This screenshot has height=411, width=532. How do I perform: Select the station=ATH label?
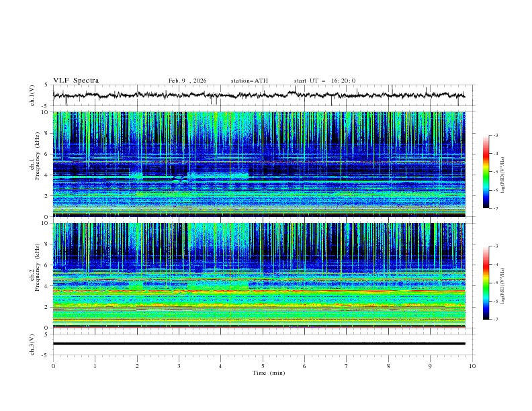coord(249,81)
